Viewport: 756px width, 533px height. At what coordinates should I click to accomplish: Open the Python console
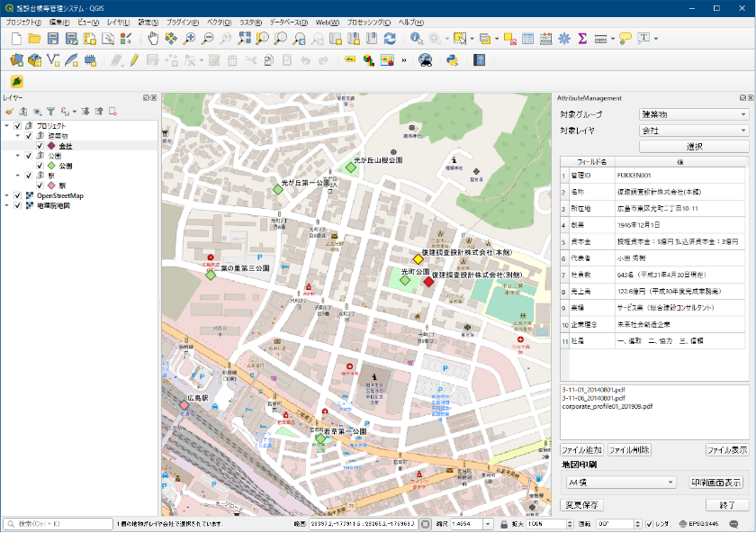[452, 60]
